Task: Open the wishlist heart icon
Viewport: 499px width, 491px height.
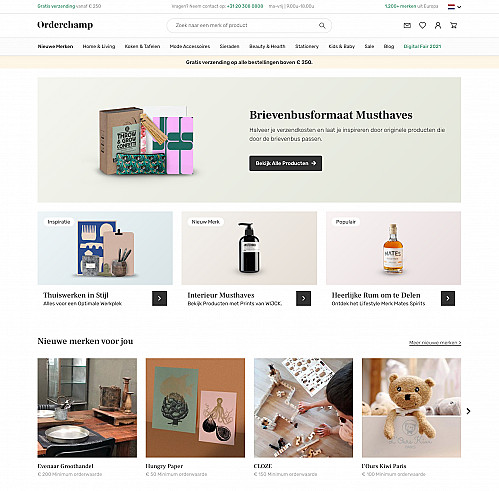Action: (422, 25)
